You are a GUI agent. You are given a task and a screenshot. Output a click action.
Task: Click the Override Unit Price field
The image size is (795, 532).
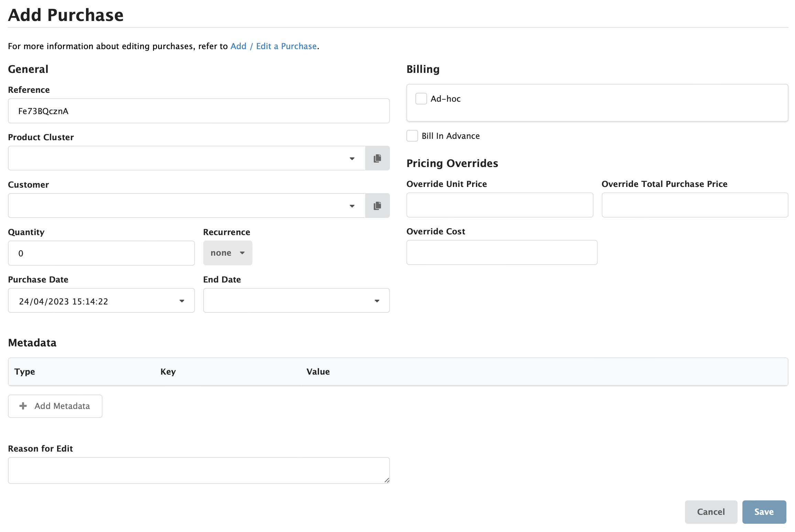[x=500, y=205]
